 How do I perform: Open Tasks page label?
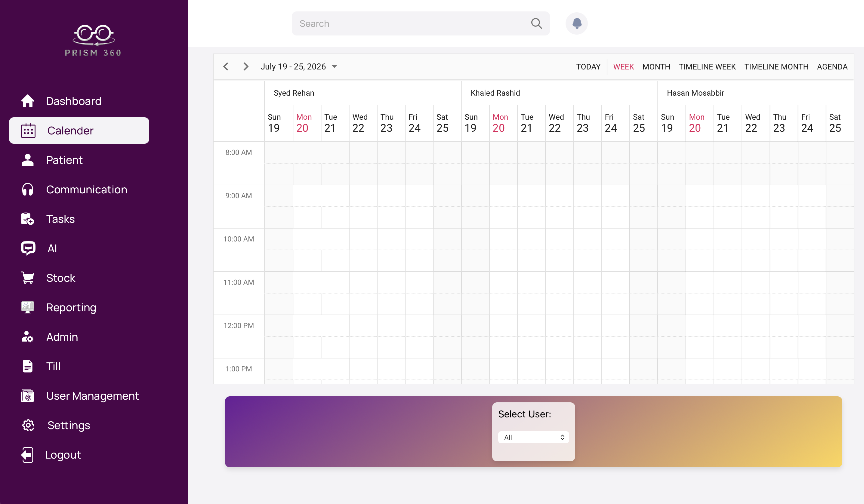61,219
